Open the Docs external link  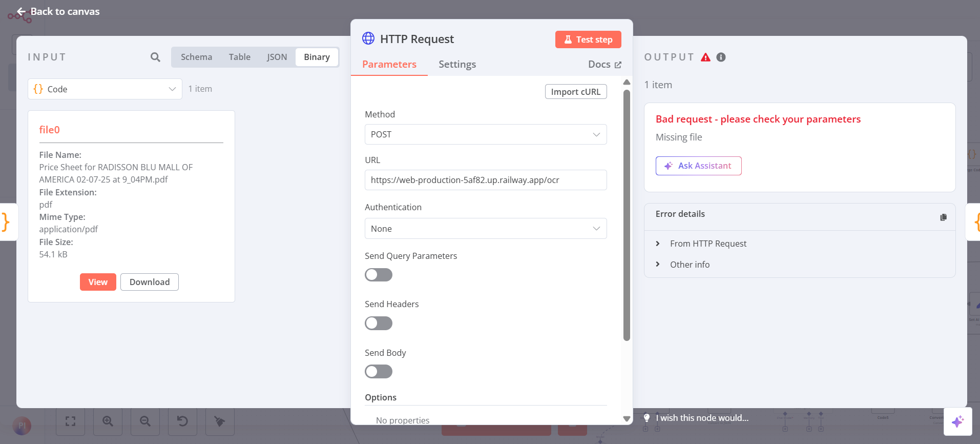coord(604,65)
